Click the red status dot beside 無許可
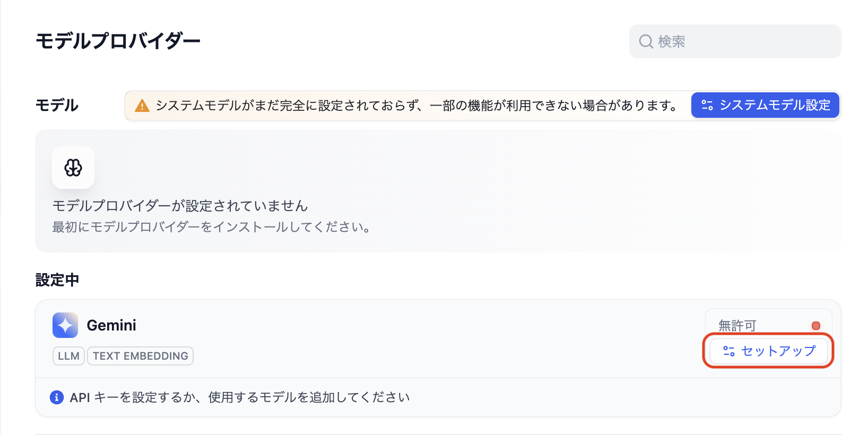 [x=816, y=326]
